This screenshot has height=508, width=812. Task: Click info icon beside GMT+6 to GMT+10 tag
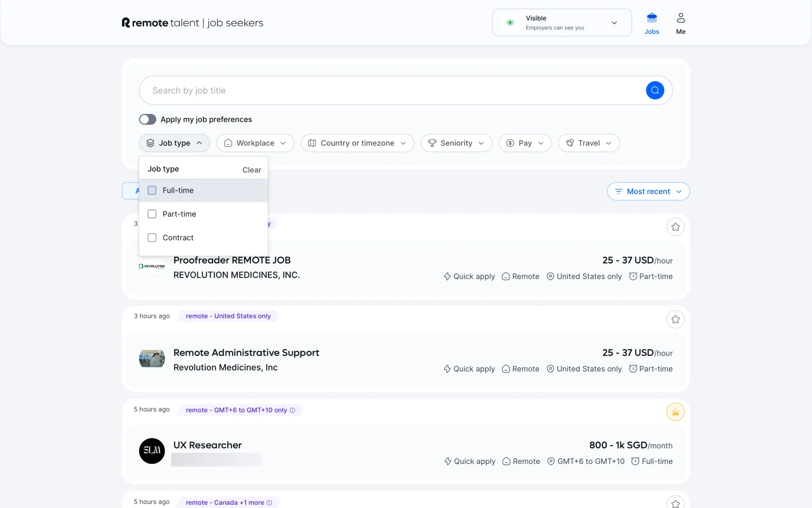click(x=292, y=410)
